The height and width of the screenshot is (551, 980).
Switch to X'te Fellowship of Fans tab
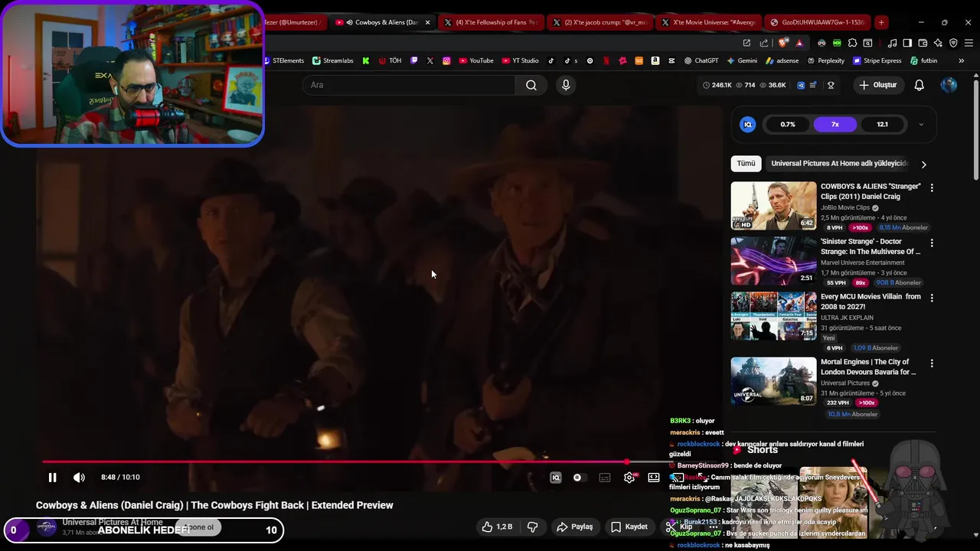(493, 22)
